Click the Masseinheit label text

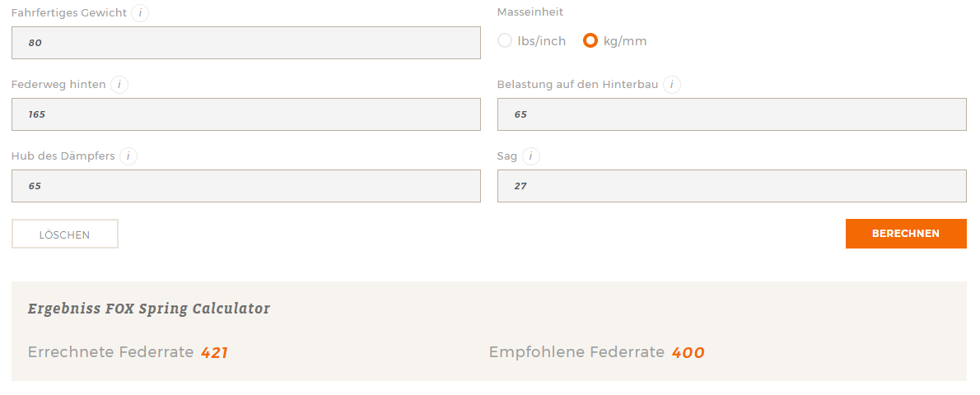coord(530,12)
